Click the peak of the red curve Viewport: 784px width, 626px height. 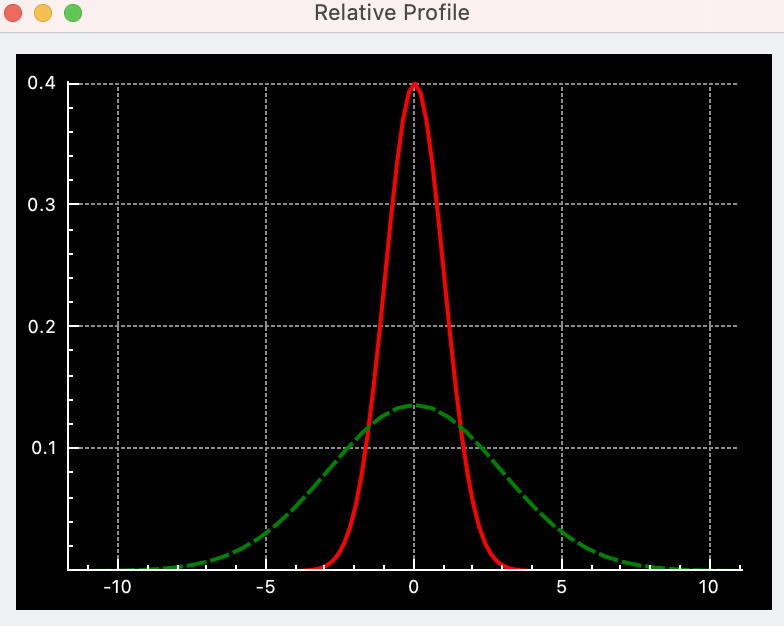point(414,84)
